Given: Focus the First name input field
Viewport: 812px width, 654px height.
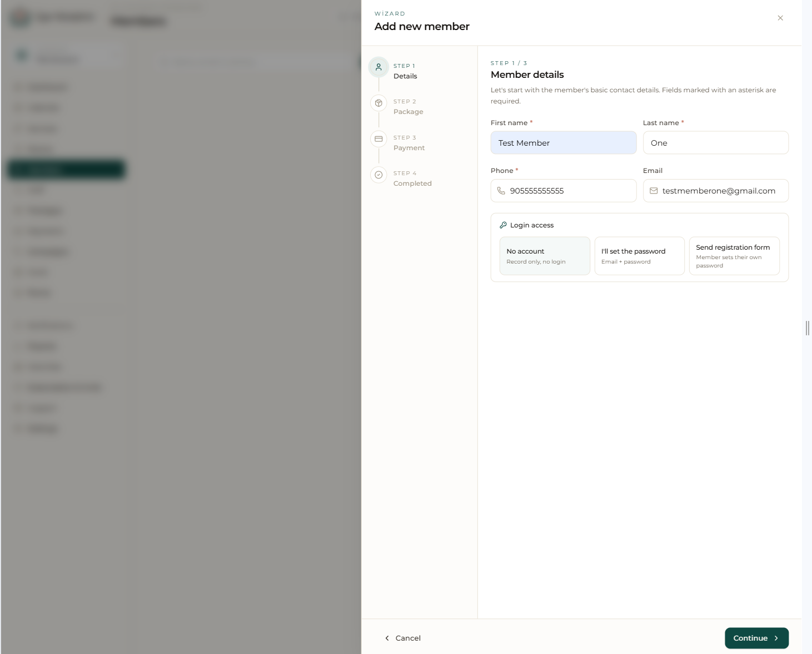Looking at the screenshot, I should (x=564, y=143).
